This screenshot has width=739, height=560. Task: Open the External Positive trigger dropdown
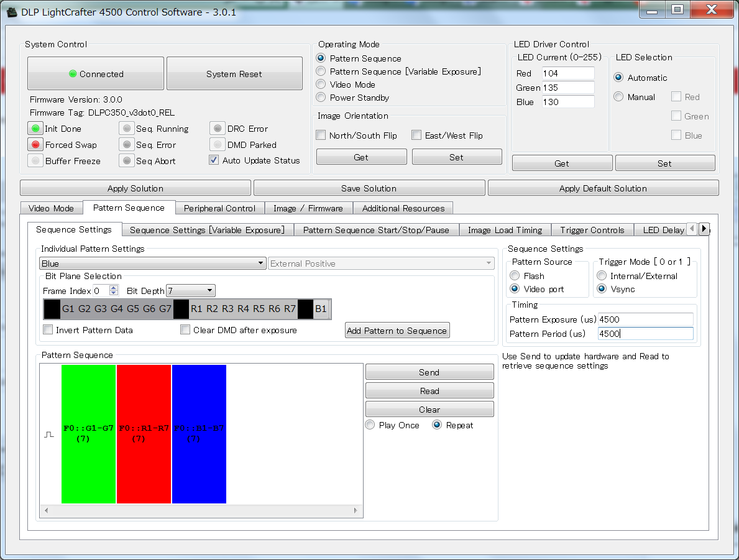pos(381,263)
